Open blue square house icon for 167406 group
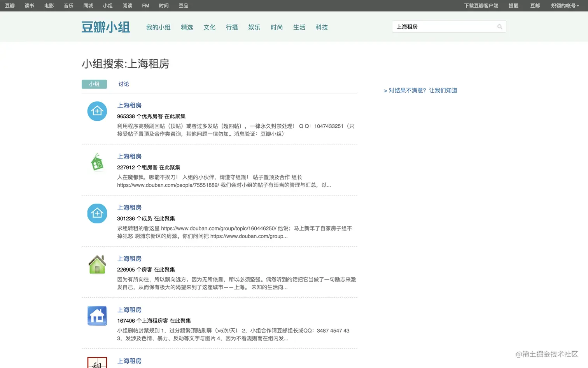This screenshot has height=368, width=588. [97, 315]
